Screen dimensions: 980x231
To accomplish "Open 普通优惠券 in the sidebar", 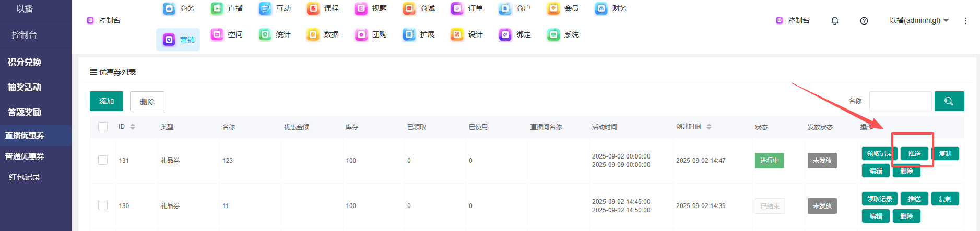I will pos(25,156).
